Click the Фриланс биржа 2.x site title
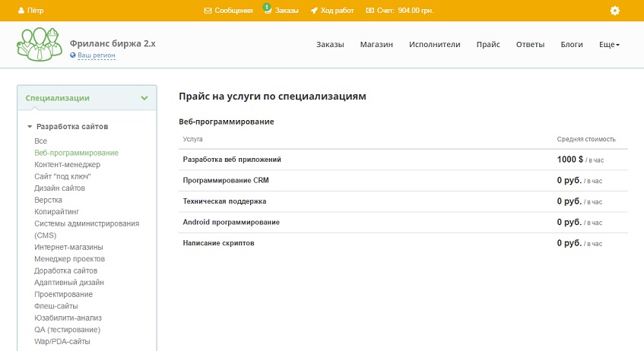644x351 pixels. [x=113, y=43]
